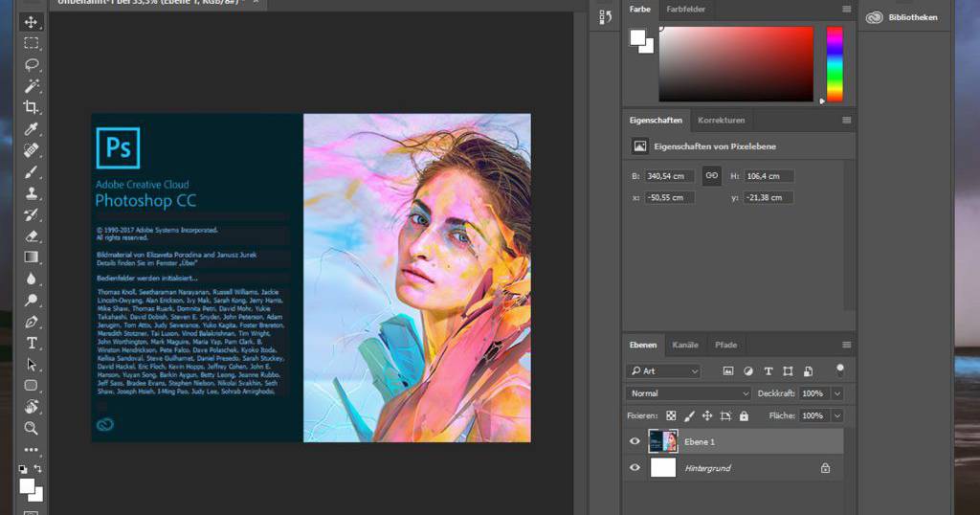Open the Ebenen panel flyout menu

pos(846,345)
